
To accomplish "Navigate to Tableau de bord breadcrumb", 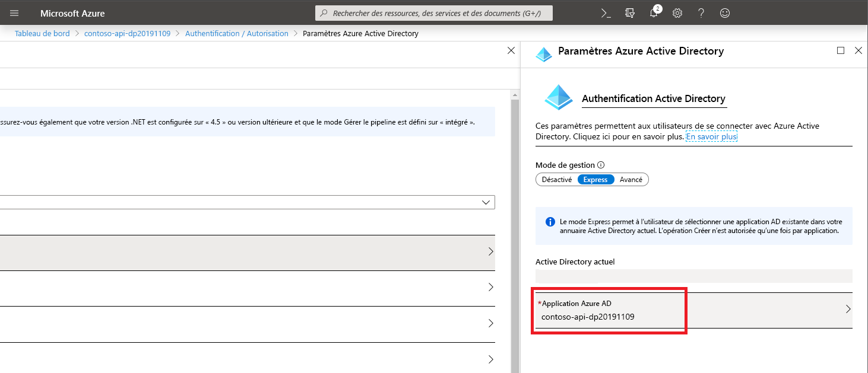I will pyautogui.click(x=42, y=33).
